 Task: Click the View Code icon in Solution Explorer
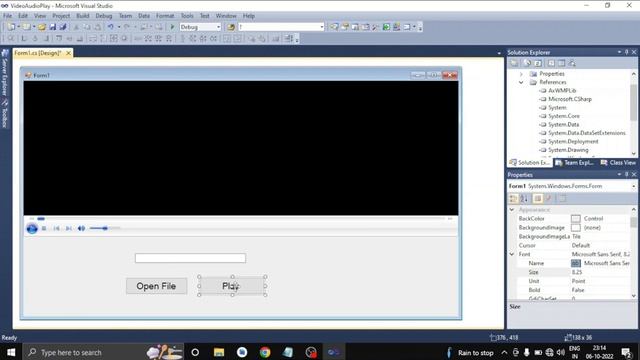(551, 63)
